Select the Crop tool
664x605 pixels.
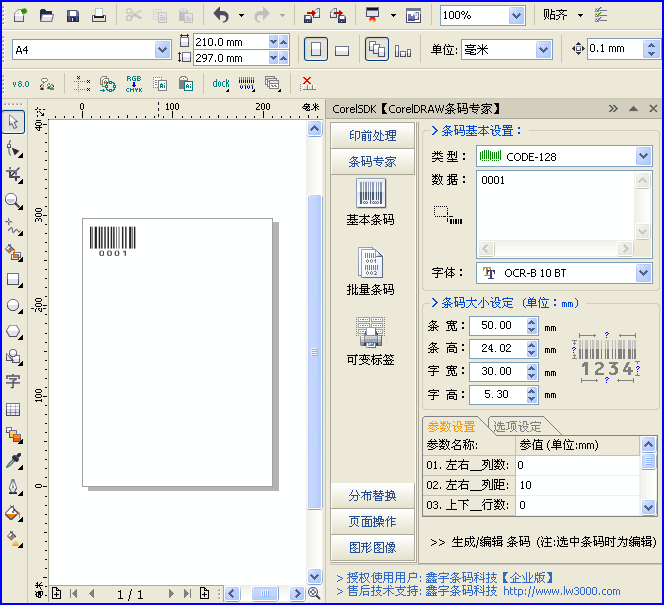[14, 174]
